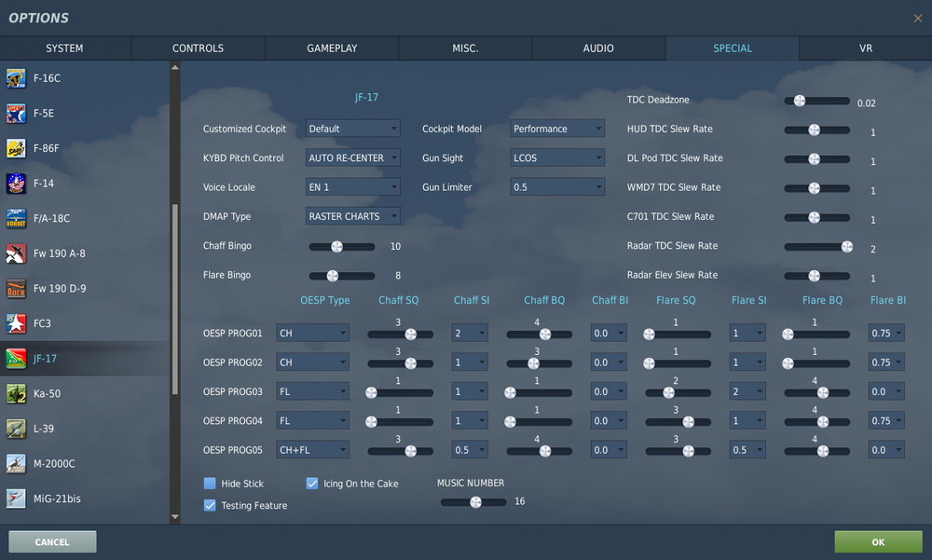The image size is (932, 560).
Task: Open the AUDIO settings tab
Action: coord(598,48)
